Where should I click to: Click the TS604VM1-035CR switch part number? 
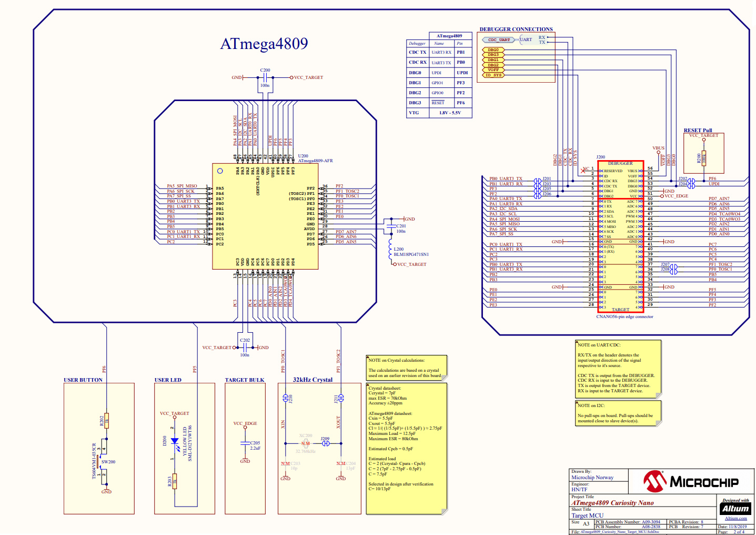click(x=94, y=460)
